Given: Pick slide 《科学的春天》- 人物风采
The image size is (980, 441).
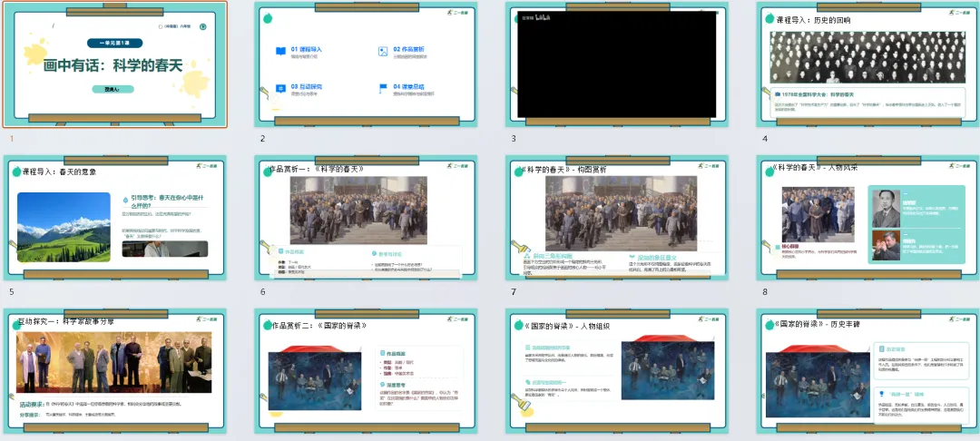Looking at the screenshot, I should 868,218.
